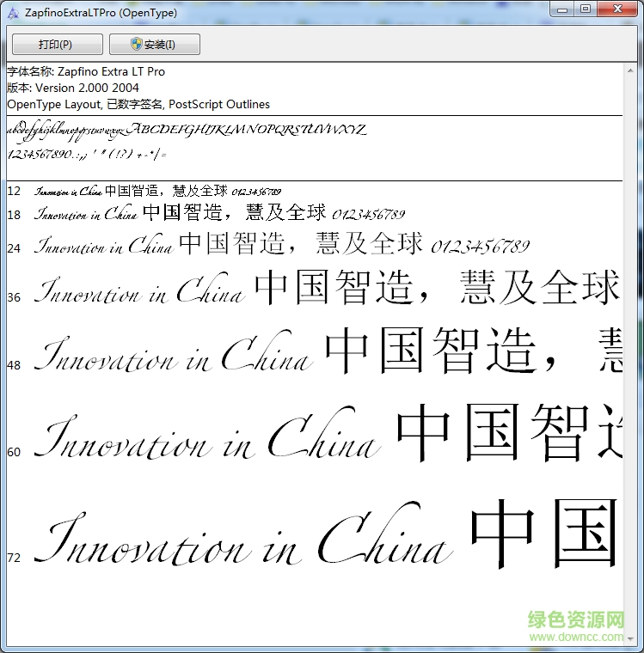Click the window title 'ZapfinoExtraLTPro (OpenType)'
The width and height of the screenshot is (644, 653).
point(101,13)
